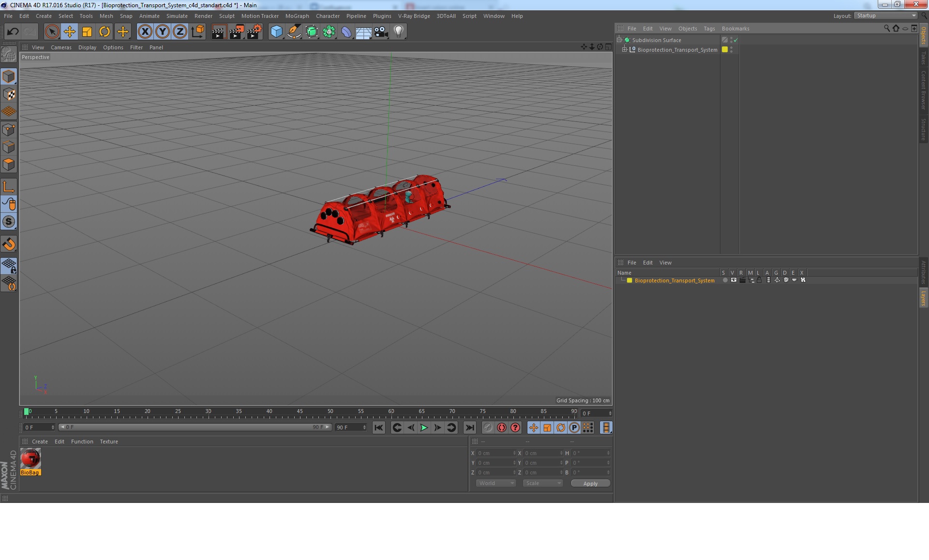Select the Live Selection tool
The image size is (929, 560).
[x=52, y=32]
